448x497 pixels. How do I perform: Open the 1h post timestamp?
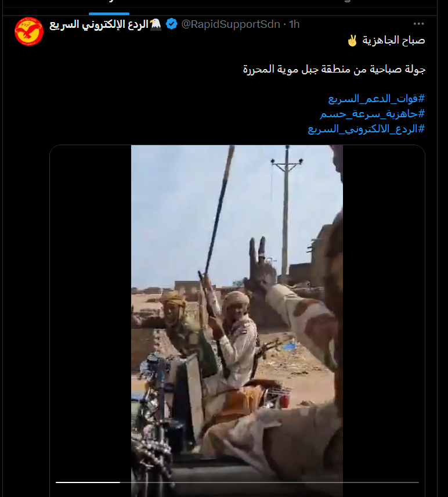click(x=294, y=24)
